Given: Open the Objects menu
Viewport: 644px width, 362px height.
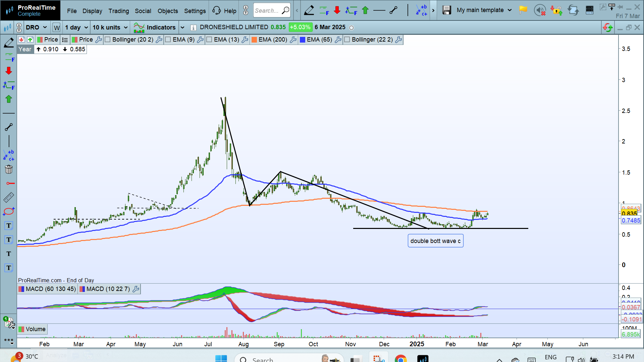Looking at the screenshot, I should click(168, 11).
